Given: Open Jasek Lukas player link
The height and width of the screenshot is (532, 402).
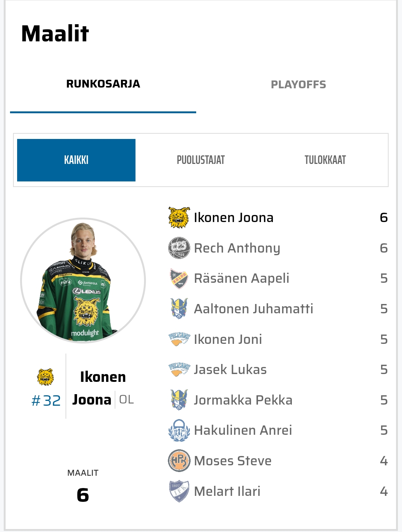Looking at the screenshot, I should [x=230, y=370].
